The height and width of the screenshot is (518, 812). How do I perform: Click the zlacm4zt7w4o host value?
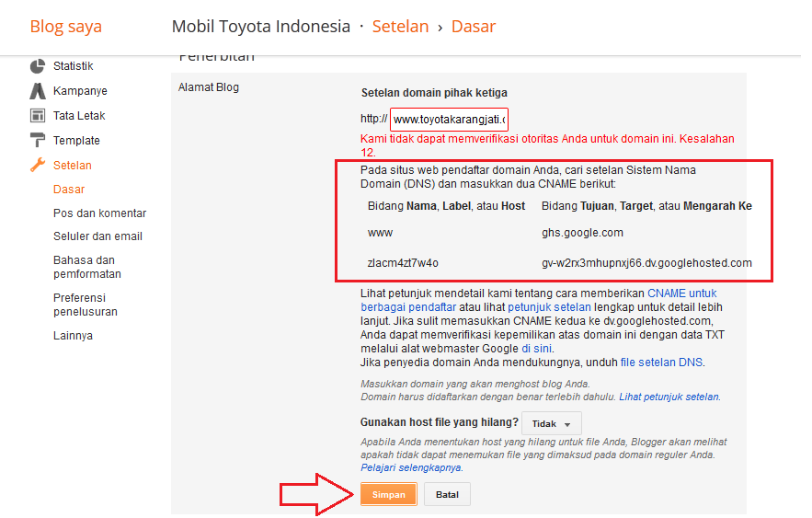point(403,263)
